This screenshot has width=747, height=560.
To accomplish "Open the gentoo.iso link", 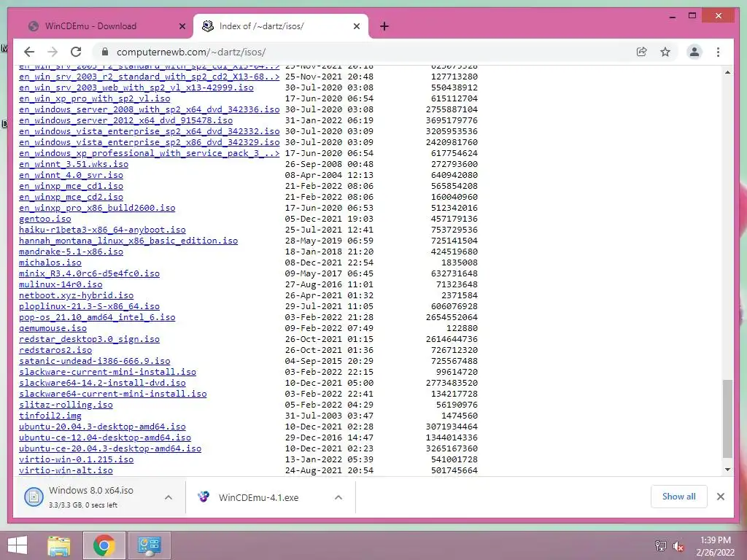I will (x=44, y=219).
